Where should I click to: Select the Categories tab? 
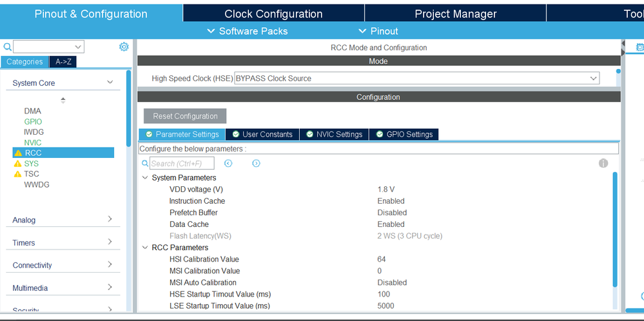coord(24,62)
